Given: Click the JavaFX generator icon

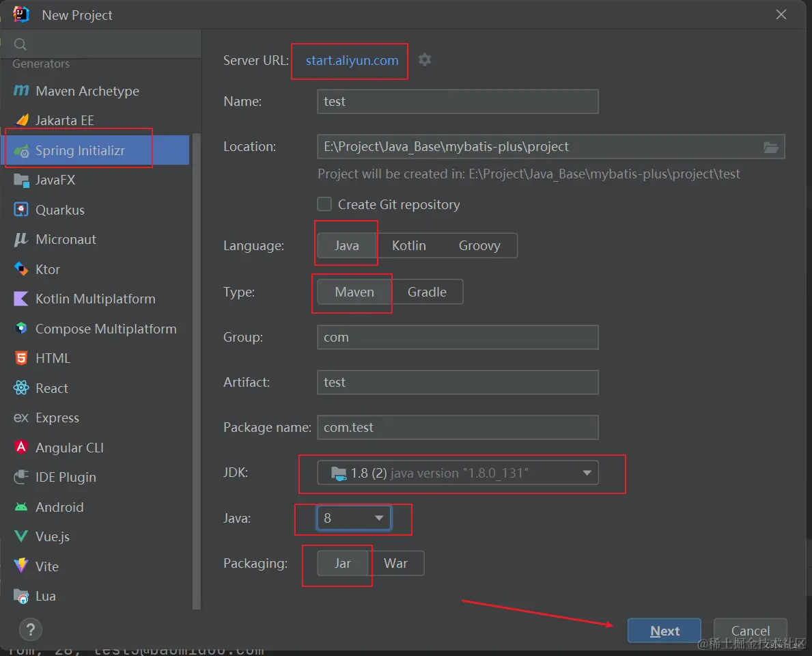Looking at the screenshot, I should (21, 180).
